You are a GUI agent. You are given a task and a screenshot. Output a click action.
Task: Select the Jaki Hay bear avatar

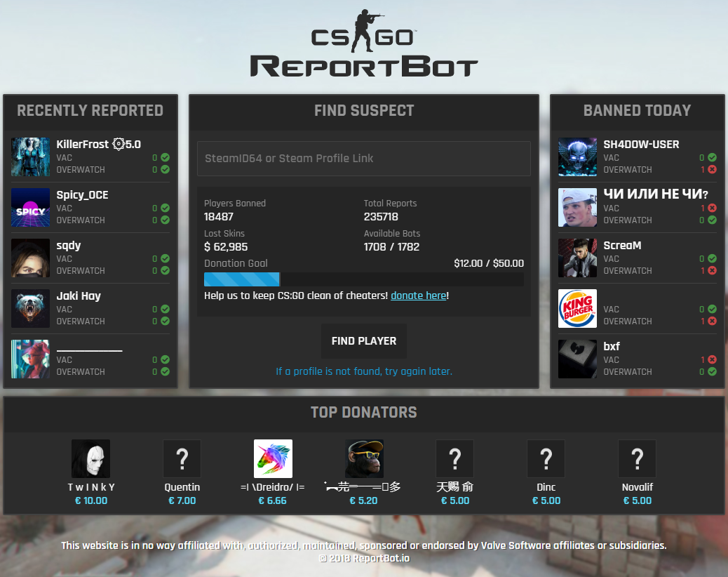(30, 308)
